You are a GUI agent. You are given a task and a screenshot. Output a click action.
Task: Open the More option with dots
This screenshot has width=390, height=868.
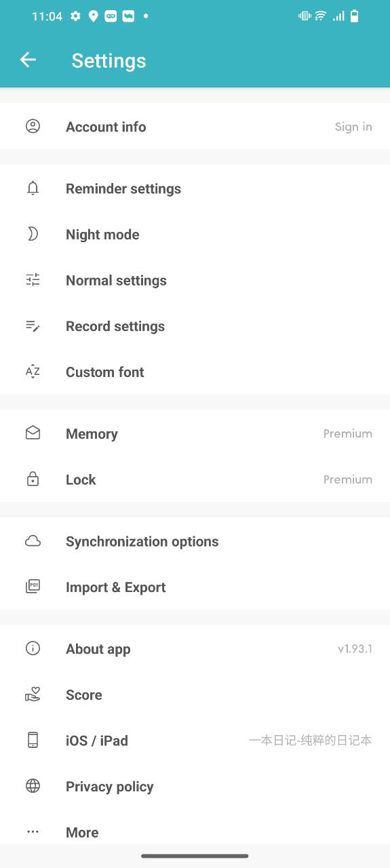(x=195, y=832)
